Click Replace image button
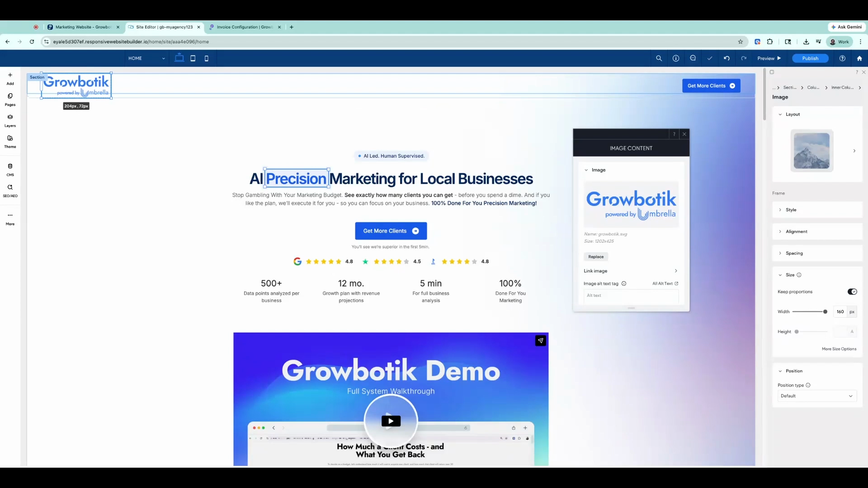868x488 pixels. click(596, 257)
